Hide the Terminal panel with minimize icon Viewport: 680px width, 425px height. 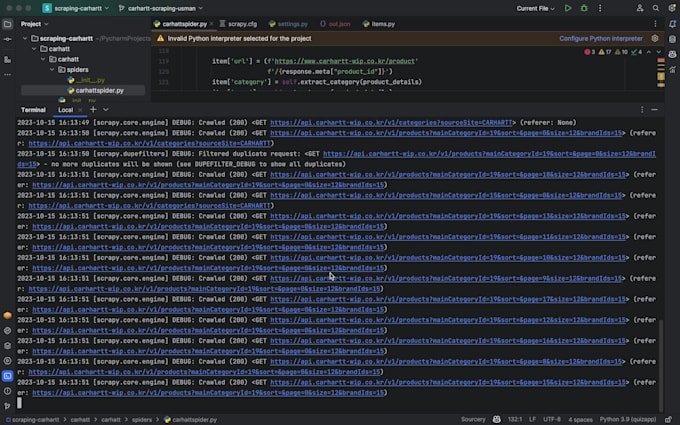(654, 110)
